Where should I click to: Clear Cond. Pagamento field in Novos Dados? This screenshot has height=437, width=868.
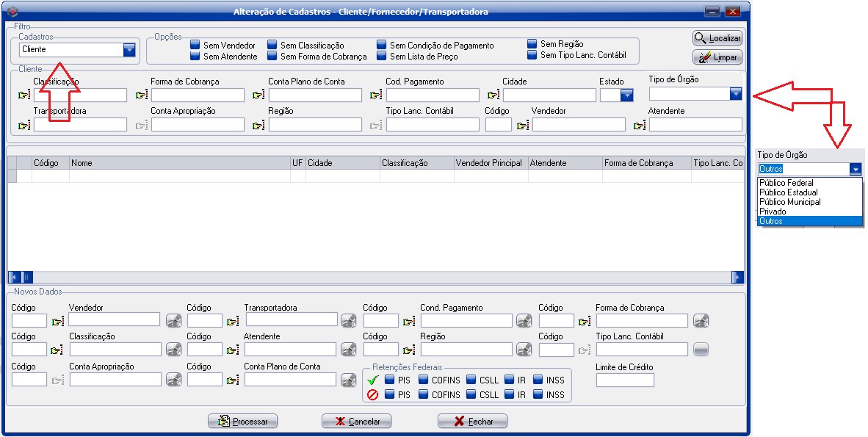click(524, 320)
